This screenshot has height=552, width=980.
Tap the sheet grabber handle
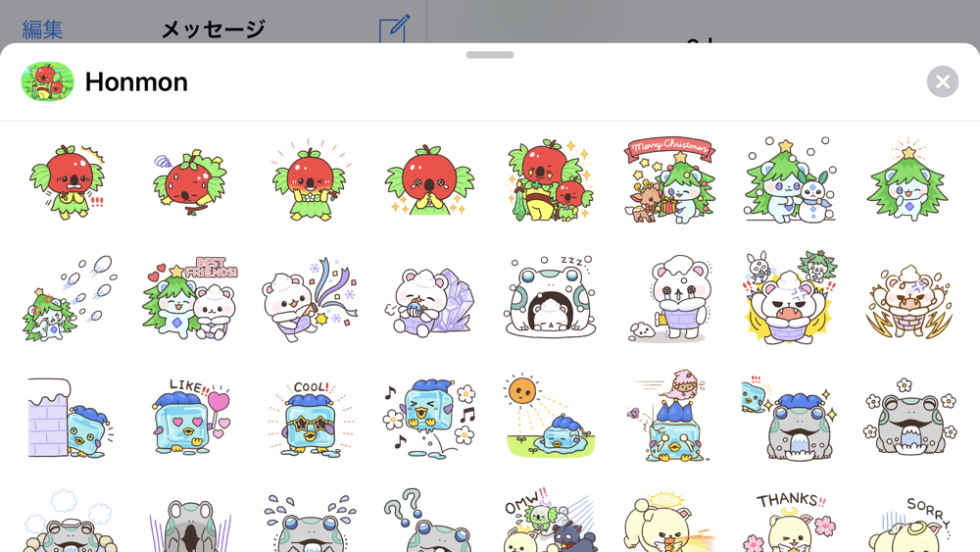click(x=490, y=55)
